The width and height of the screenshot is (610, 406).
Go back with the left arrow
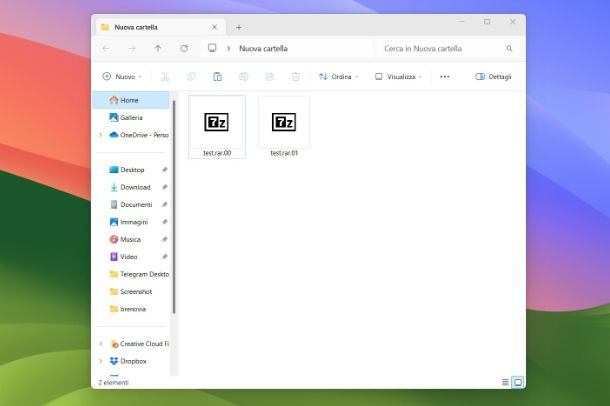(x=105, y=48)
